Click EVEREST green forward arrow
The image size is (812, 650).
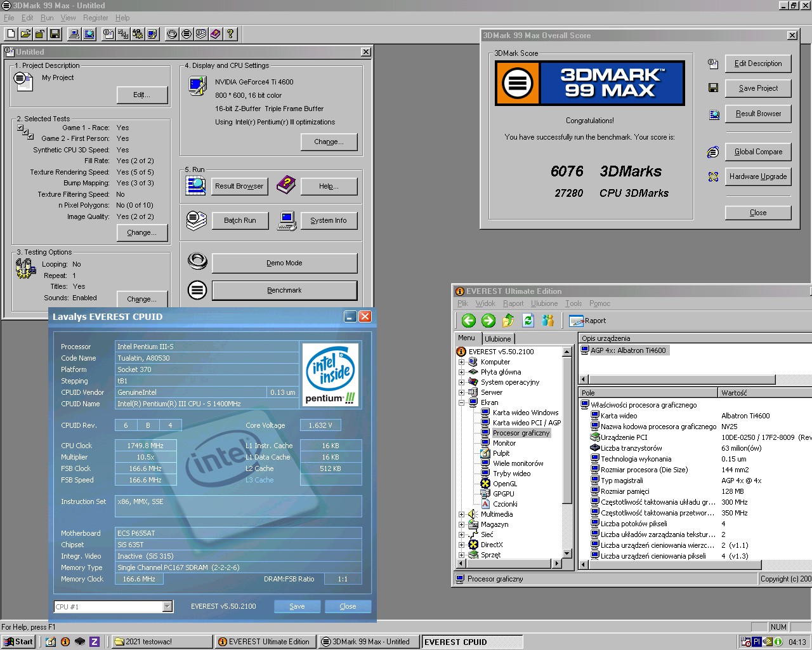[488, 321]
